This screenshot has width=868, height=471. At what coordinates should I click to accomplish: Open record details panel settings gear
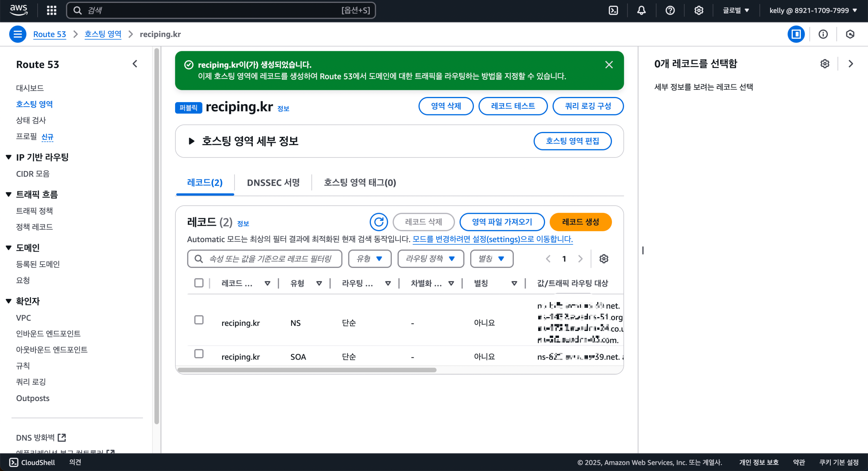(825, 64)
